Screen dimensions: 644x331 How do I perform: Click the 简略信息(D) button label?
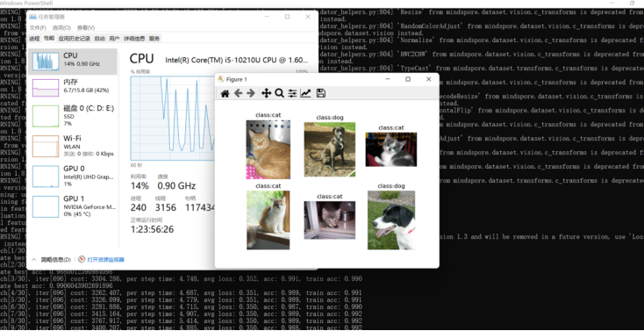[x=56, y=260]
